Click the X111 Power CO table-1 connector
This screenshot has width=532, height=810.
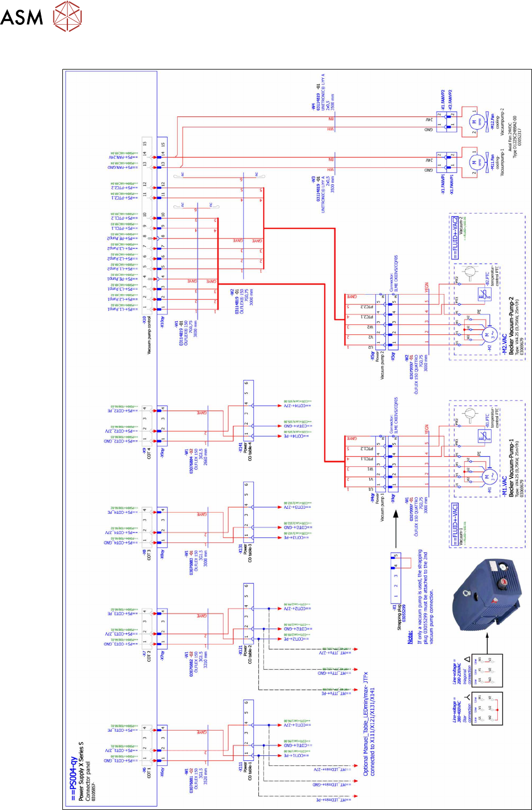[248, 730]
